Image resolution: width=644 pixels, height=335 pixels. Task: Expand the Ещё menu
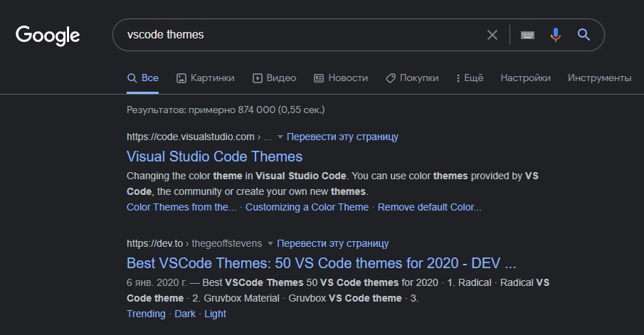(x=470, y=78)
